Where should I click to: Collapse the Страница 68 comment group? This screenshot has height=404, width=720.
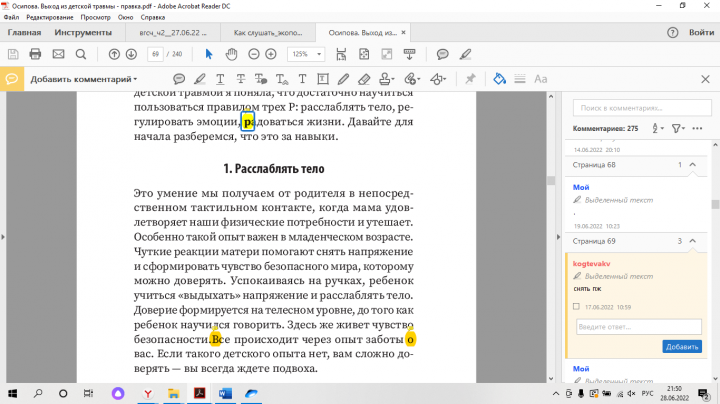click(x=693, y=165)
